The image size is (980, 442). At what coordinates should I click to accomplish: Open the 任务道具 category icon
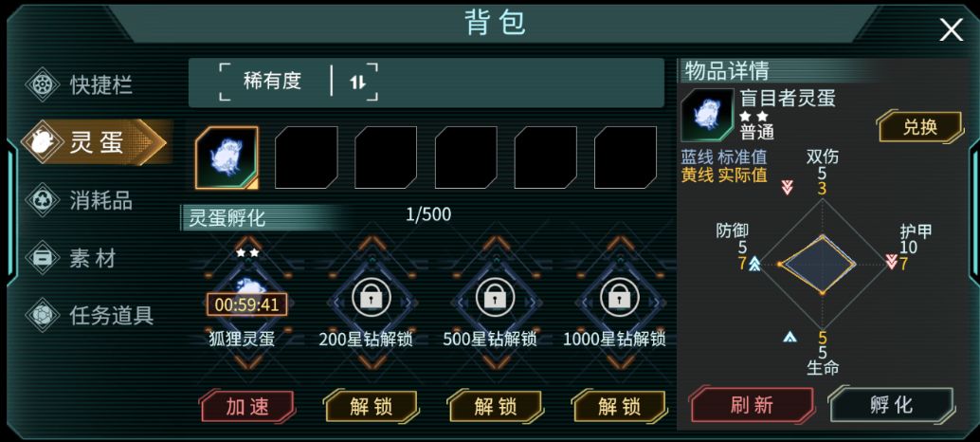pyautogui.click(x=43, y=315)
